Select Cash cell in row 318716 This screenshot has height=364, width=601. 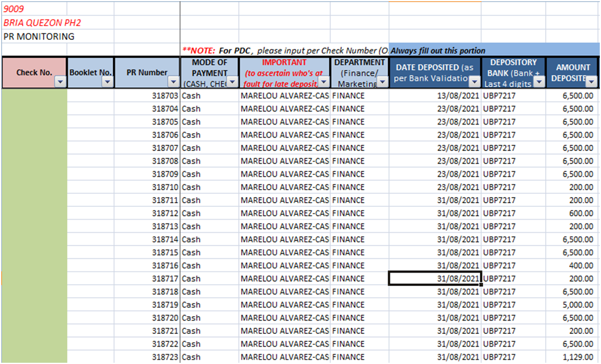pos(210,266)
